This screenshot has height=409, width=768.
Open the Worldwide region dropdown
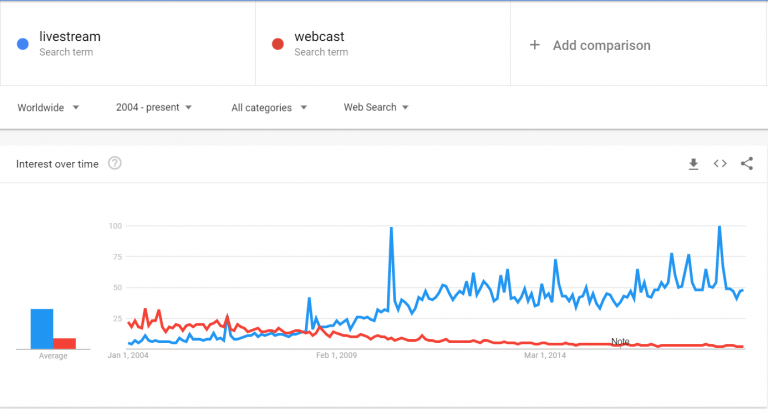[48, 107]
